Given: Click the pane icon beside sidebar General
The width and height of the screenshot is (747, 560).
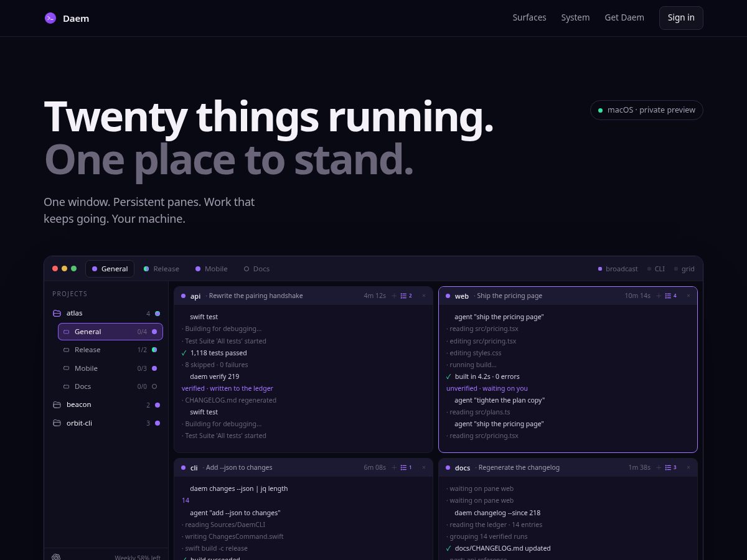Looking at the screenshot, I should [x=67, y=332].
